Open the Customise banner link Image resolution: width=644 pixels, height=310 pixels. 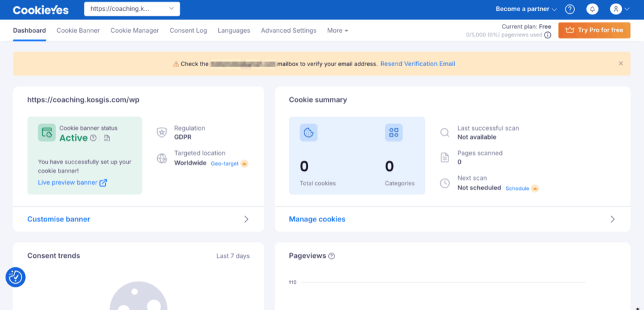58,219
